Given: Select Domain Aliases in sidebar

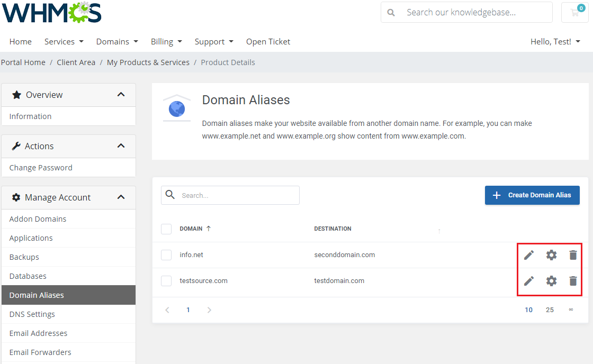Looking at the screenshot, I should point(68,295).
